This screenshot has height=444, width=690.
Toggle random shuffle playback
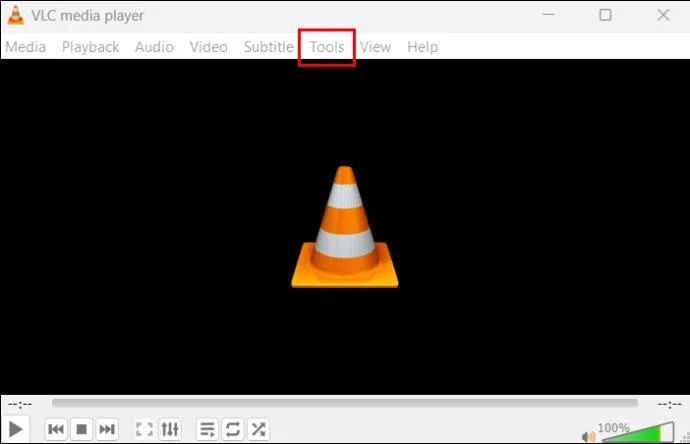pos(258,429)
